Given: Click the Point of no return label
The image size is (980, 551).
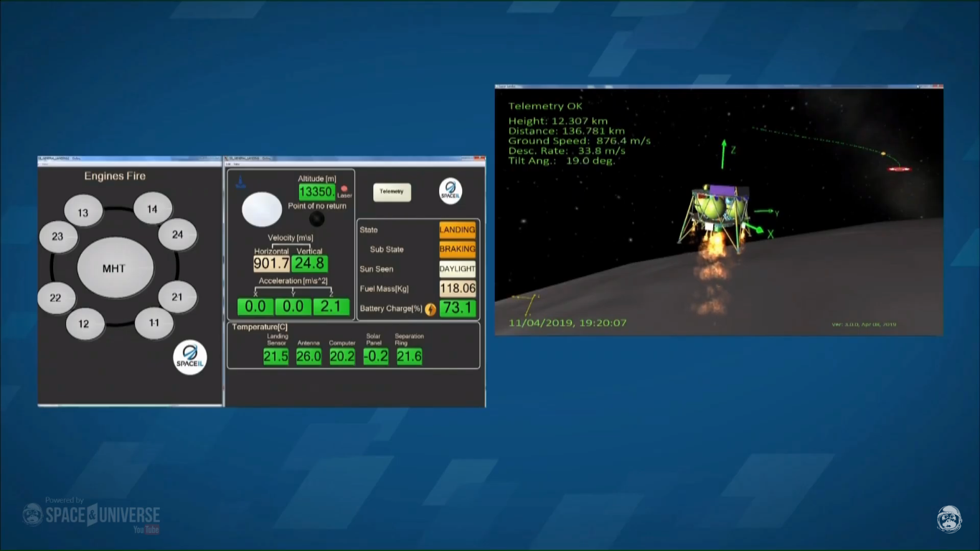Looking at the screenshot, I should click(x=317, y=206).
